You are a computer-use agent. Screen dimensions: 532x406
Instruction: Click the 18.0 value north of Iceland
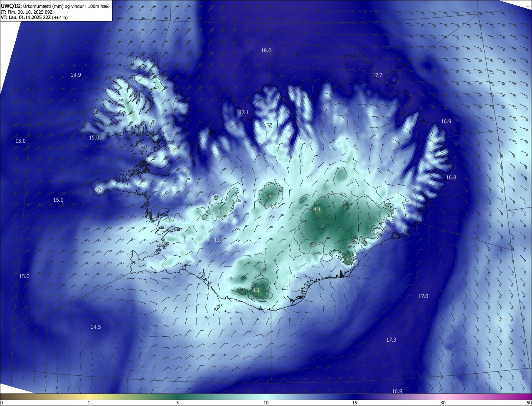pyautogui.click(x=266, y=51)
